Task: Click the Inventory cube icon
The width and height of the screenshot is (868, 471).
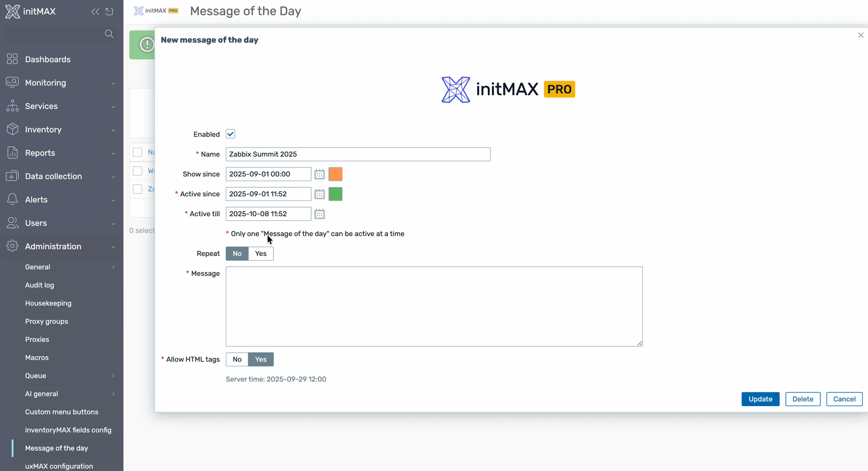Action: (x=12, y=129)
